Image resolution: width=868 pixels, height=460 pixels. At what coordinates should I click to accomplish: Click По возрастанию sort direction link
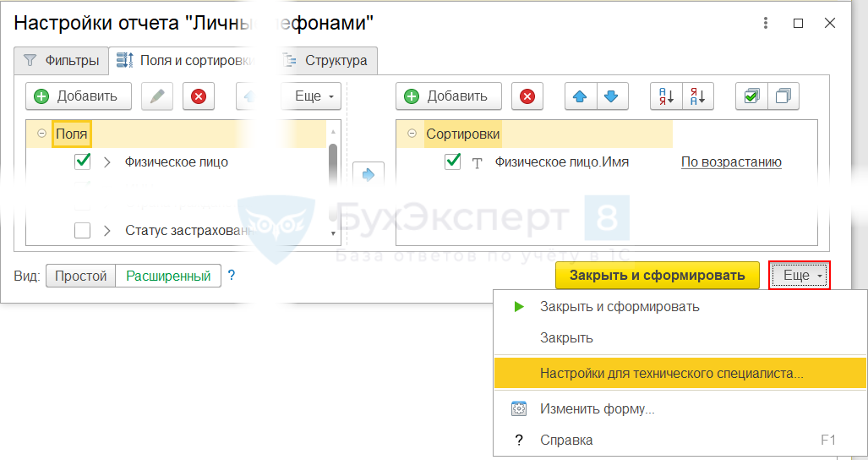click(x=731, y=162)
